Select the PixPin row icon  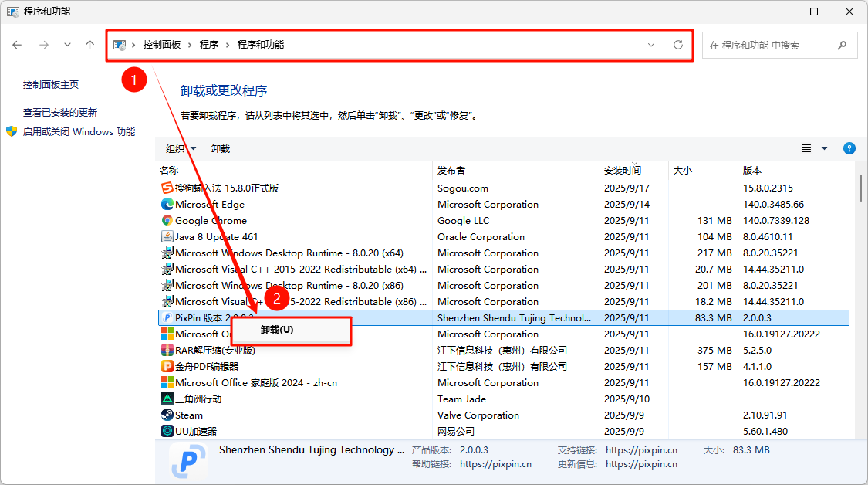167,317
